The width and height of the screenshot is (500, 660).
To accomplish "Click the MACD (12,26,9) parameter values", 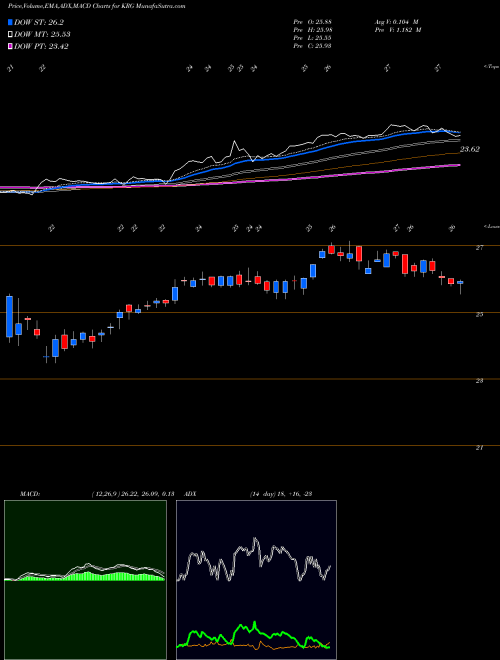I will click(133, 494).
